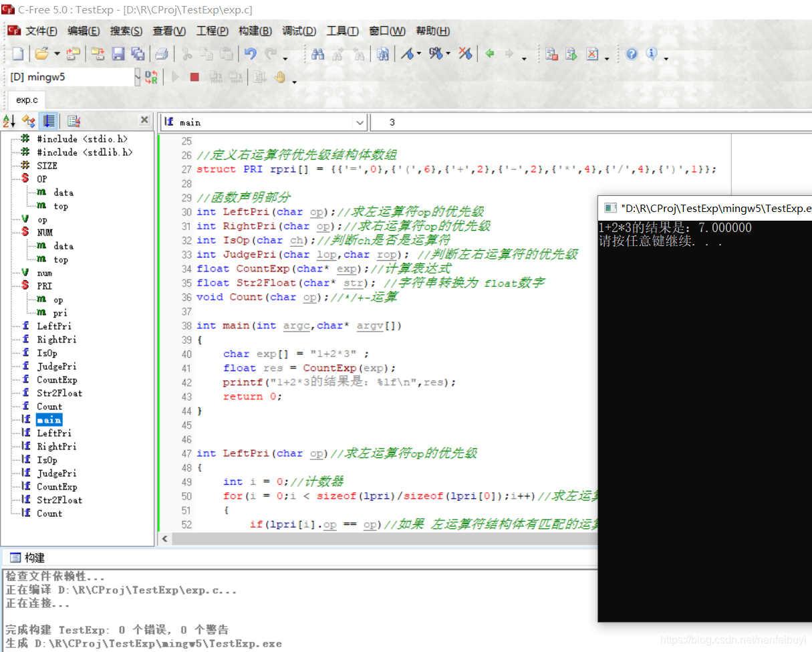The image size is (812, 652).
Task: Open the 调试(D) menu
Action: tap(299, 31)
